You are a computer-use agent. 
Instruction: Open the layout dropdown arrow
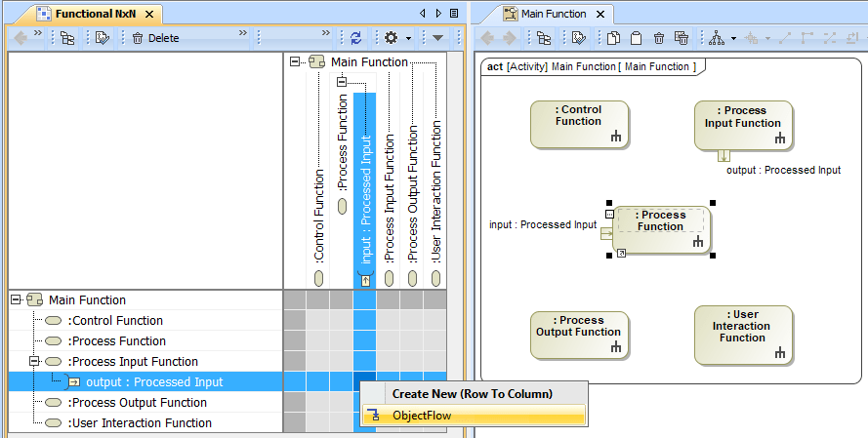733,39
